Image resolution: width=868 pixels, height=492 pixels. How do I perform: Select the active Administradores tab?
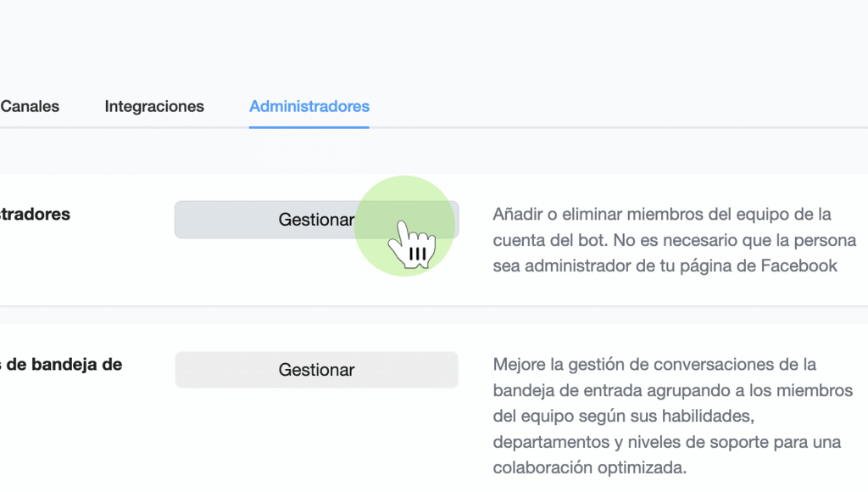point(309,107)
